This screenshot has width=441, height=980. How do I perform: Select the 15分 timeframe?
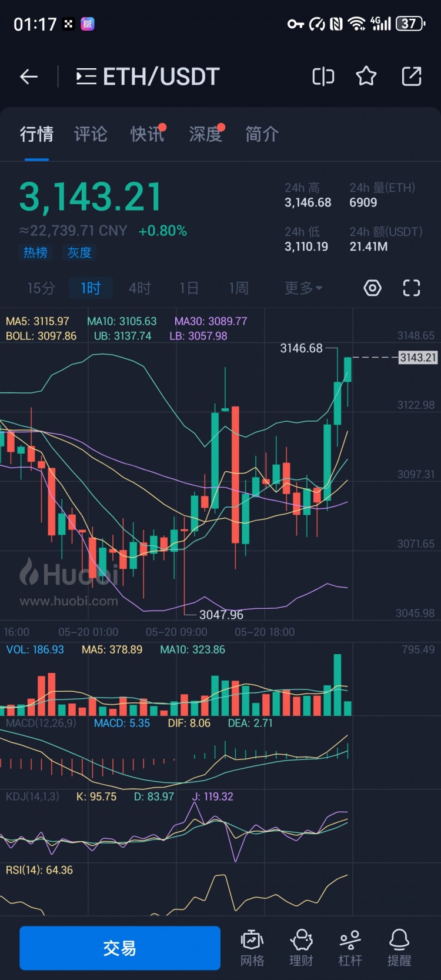pos(41,288)
